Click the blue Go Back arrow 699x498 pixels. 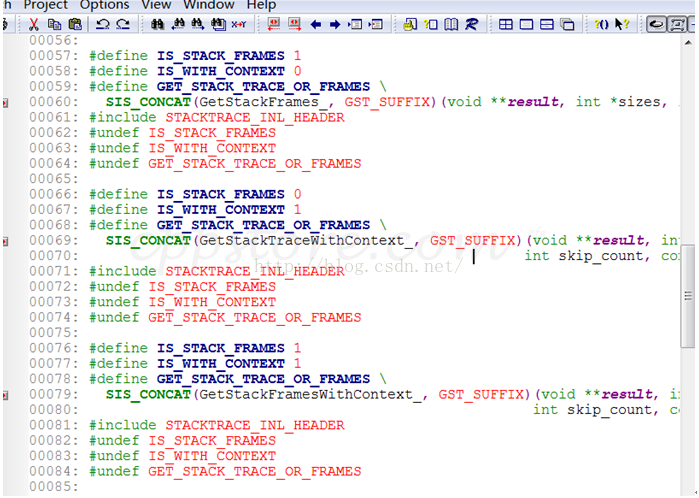coord(316,24)
